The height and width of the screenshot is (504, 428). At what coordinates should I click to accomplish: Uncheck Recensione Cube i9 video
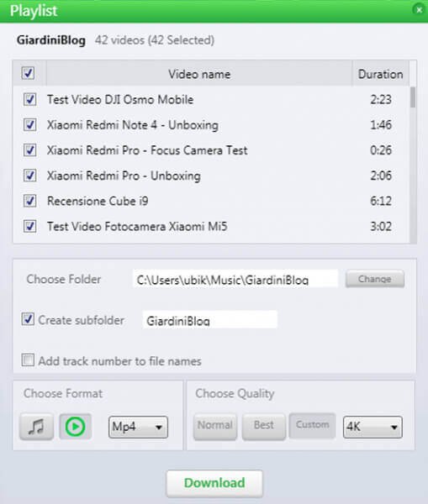(30, 201)
